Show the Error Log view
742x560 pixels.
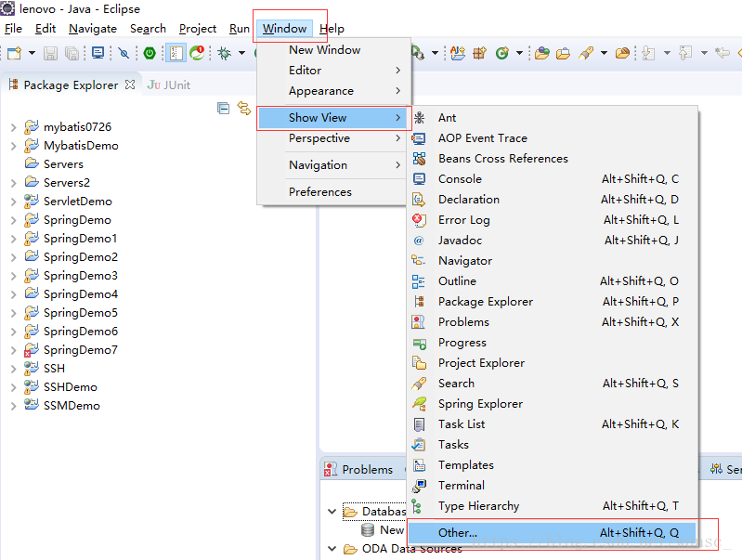[553, 220]
